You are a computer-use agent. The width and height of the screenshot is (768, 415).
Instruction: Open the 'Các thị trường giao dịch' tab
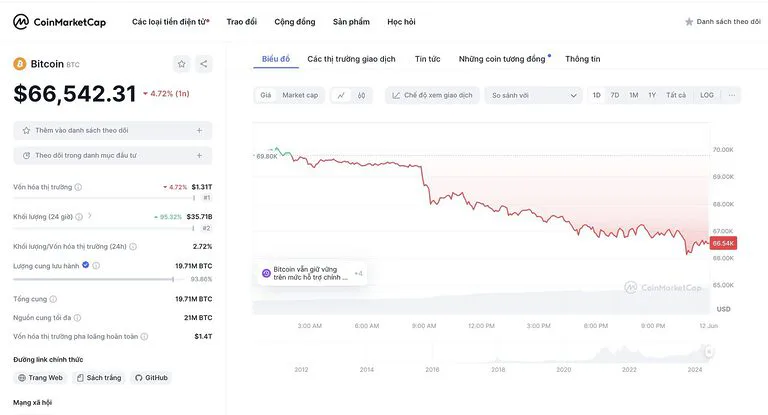(x=351, y=59)
